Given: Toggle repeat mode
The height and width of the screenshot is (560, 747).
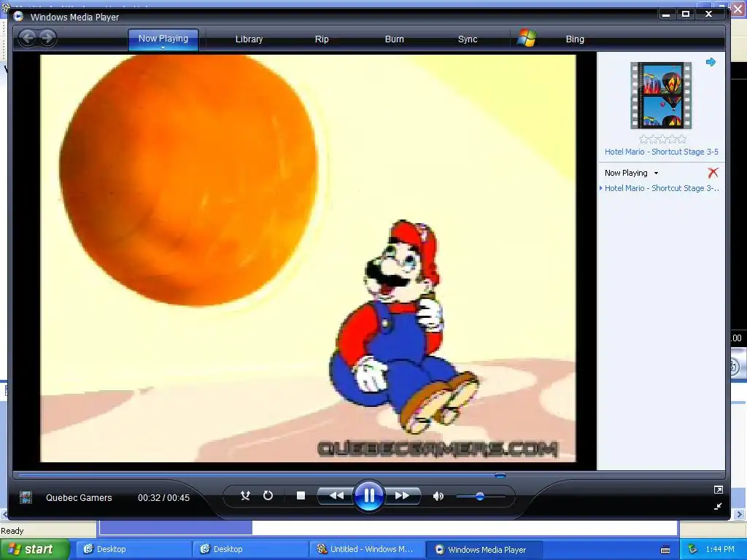Looking at the screenshot, I should pyautogui.click(x=268, y=496).
